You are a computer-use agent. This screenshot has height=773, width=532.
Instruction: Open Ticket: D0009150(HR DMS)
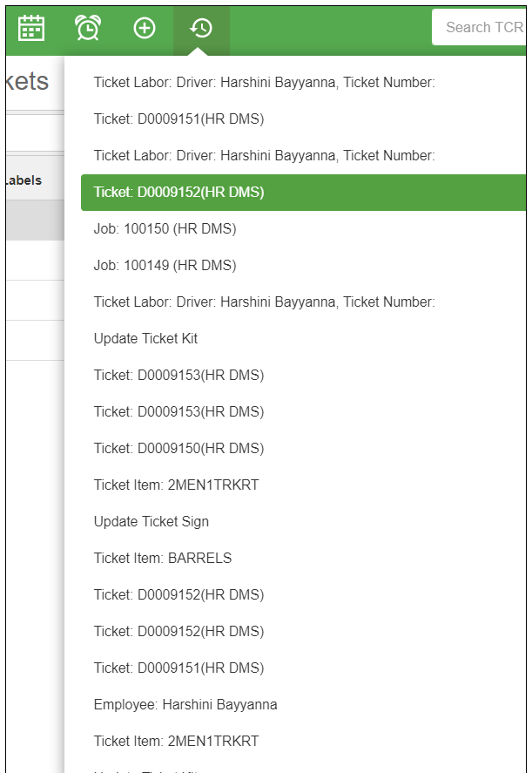[x=178, y=449]
